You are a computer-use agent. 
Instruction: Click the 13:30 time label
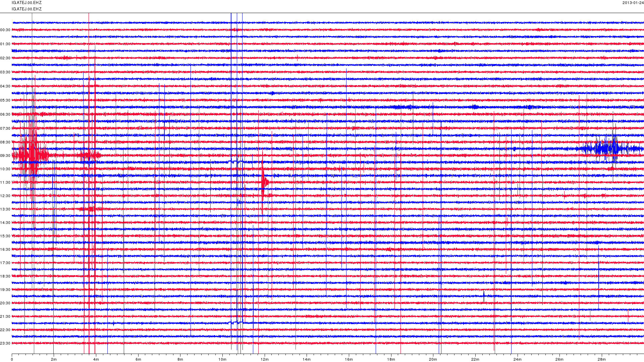(5, 209)
